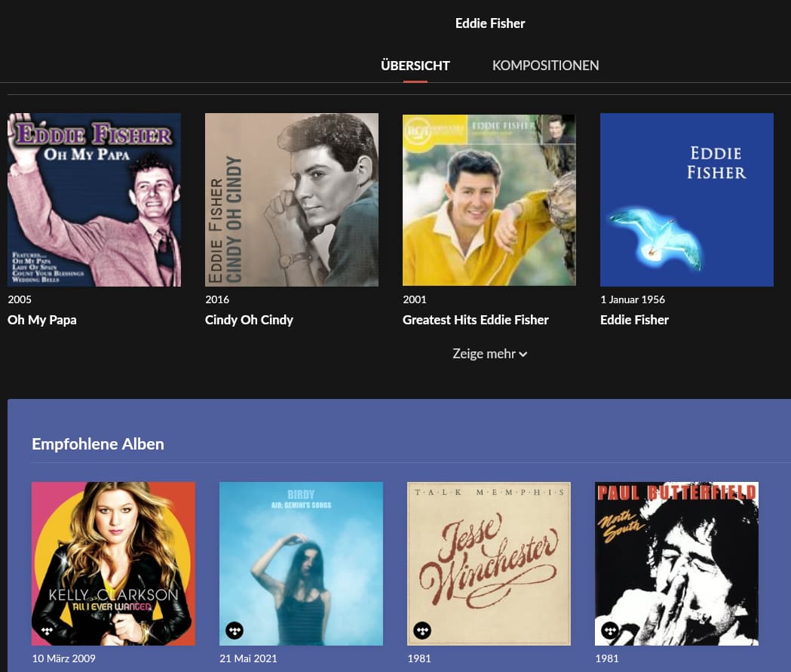Open Greatest Hits Eddie Fisher cover
The image size is (791, 672).
point(489,200)
